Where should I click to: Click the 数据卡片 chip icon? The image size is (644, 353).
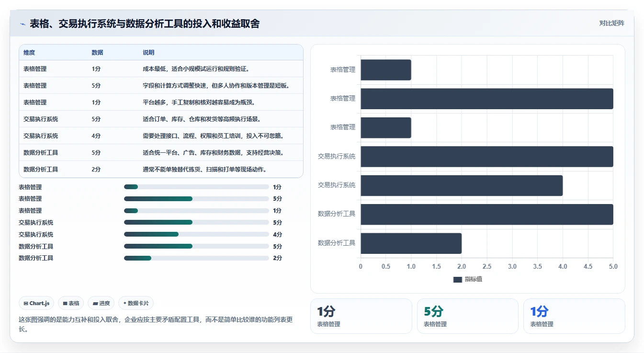pyautogui.click(x=124, y=303)
